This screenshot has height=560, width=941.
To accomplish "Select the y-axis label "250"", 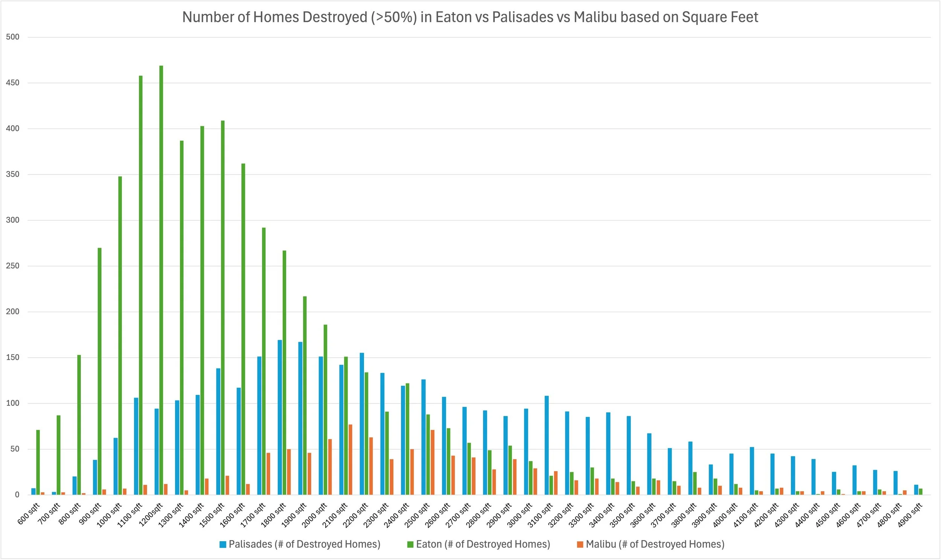I will [12, 266].
